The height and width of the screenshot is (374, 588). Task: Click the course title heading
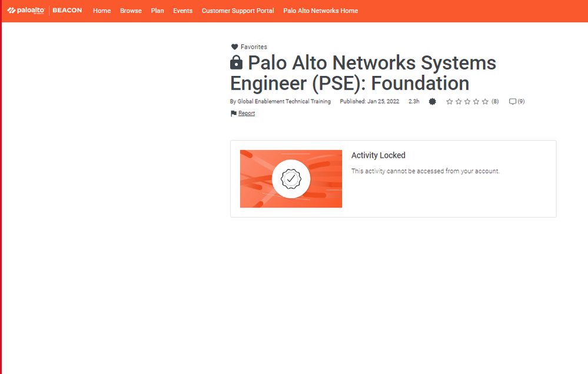pyautogui.click(x=363, y=73)
